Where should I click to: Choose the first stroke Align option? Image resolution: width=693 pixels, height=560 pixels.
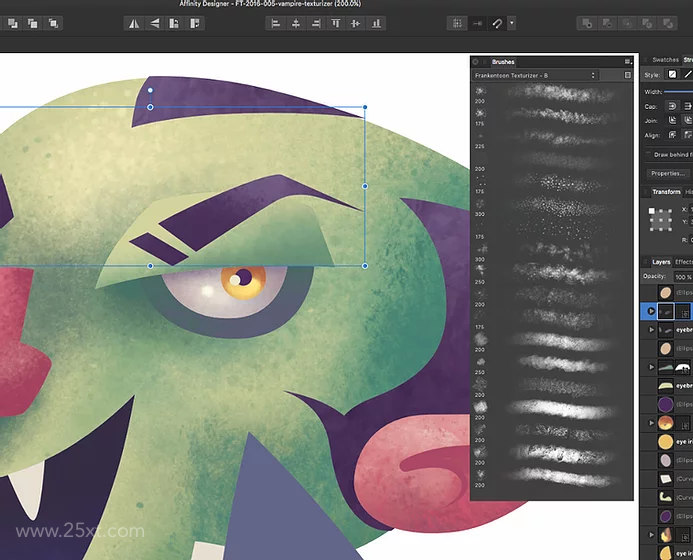click(x=672, y=134)
